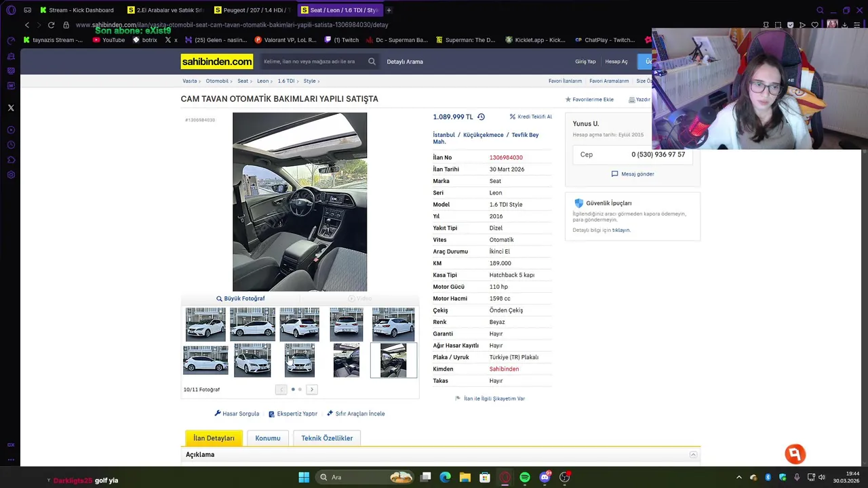868x488 pixels.
Task: Select the first car thumbnail photo
Action: click(x=205, y=324)
